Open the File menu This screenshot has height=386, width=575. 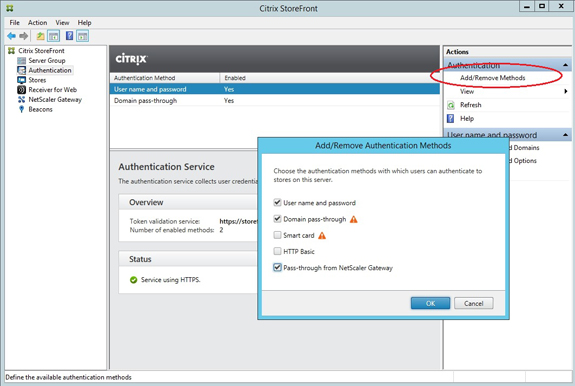tap(15, 23)
